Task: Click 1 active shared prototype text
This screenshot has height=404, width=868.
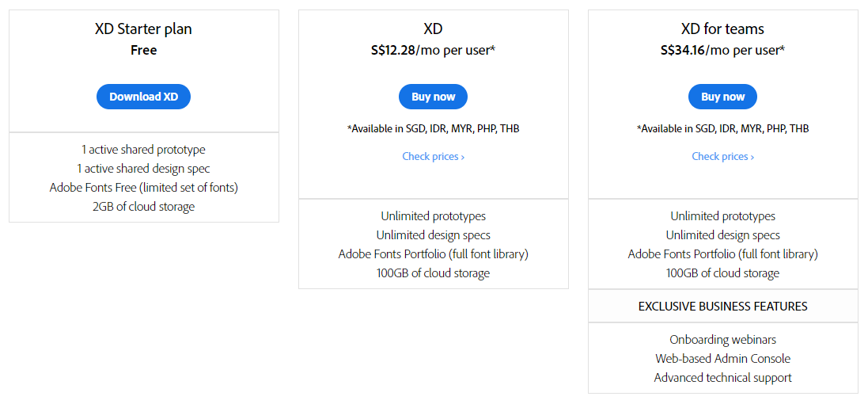Action: pos(143,150)
